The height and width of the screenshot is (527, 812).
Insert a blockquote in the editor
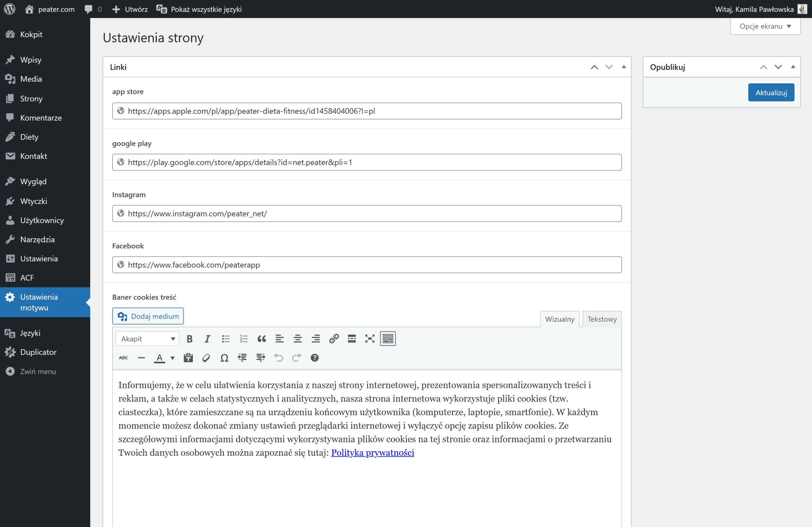pos(261,338)
